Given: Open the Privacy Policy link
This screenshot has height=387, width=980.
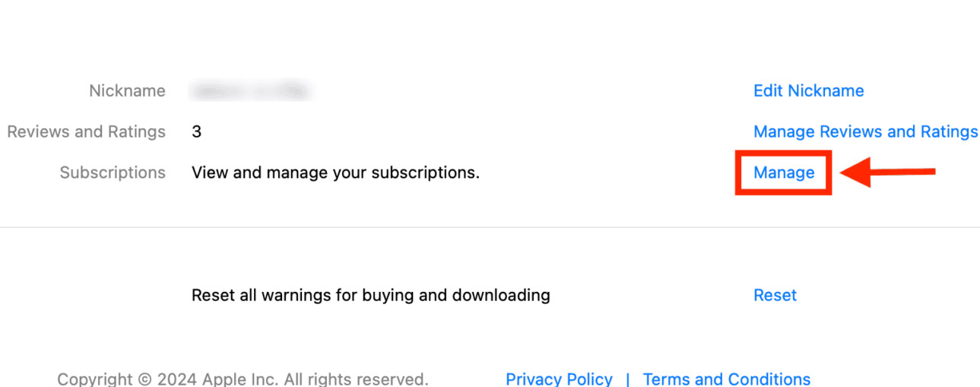Looking at the screenshot, I should (559, 379).
